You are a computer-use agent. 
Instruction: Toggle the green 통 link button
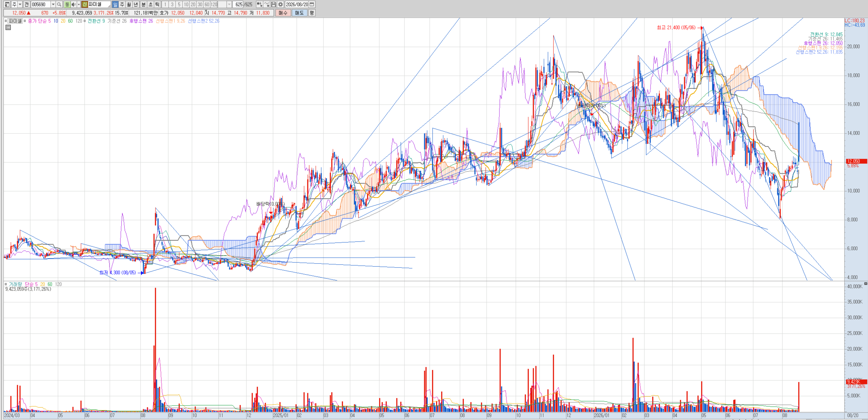67,4
